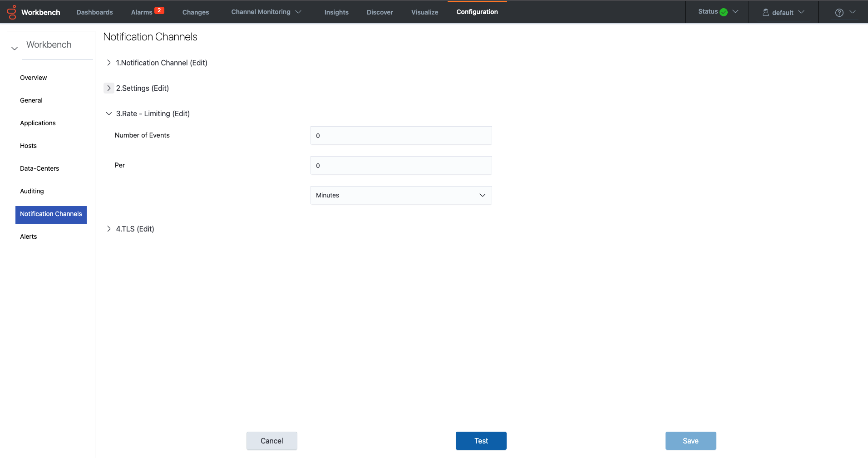The image size is (868, 458).
Task: Collapse the 3.Rate - Limiting section
Action: tap(108, 113)
